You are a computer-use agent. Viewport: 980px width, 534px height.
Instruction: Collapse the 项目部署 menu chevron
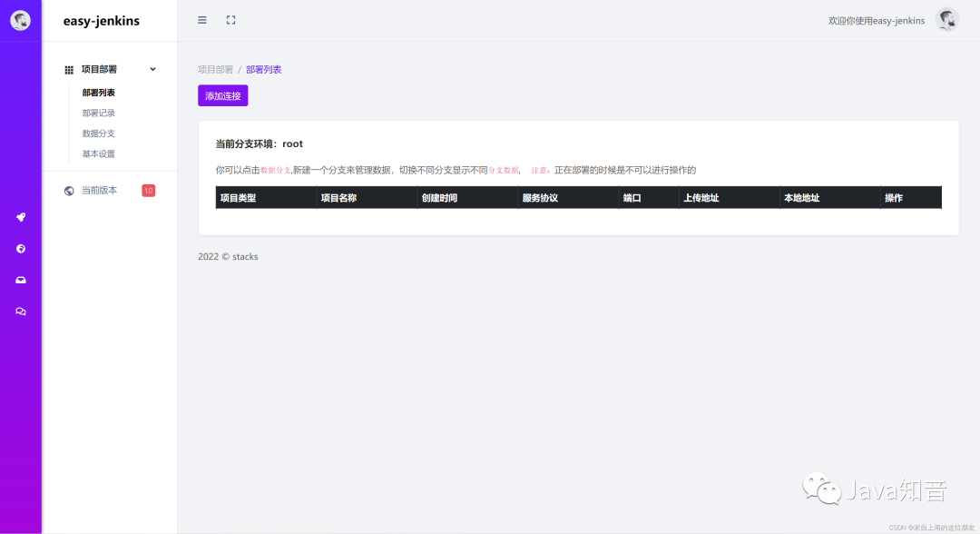coord(152,69)
